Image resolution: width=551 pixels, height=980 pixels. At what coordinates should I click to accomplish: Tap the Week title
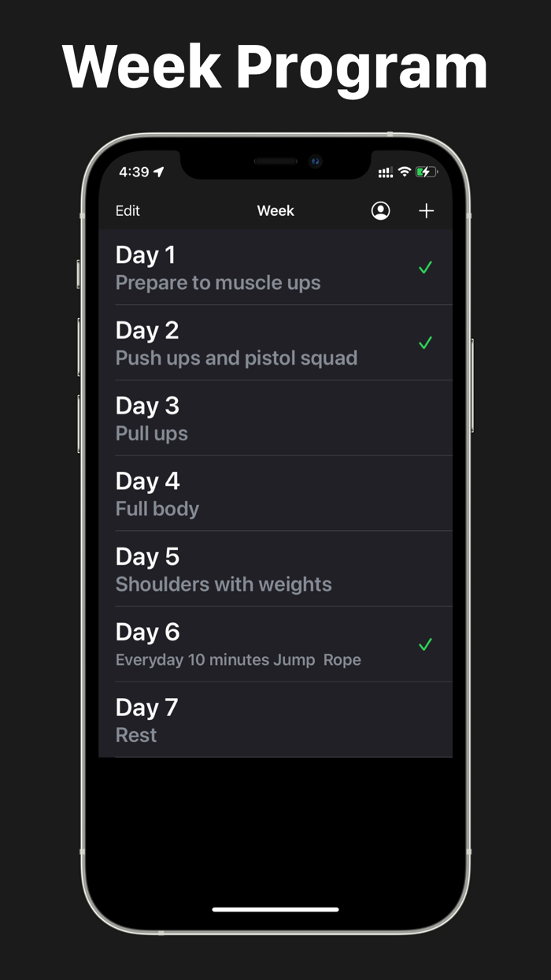point(275,210)
